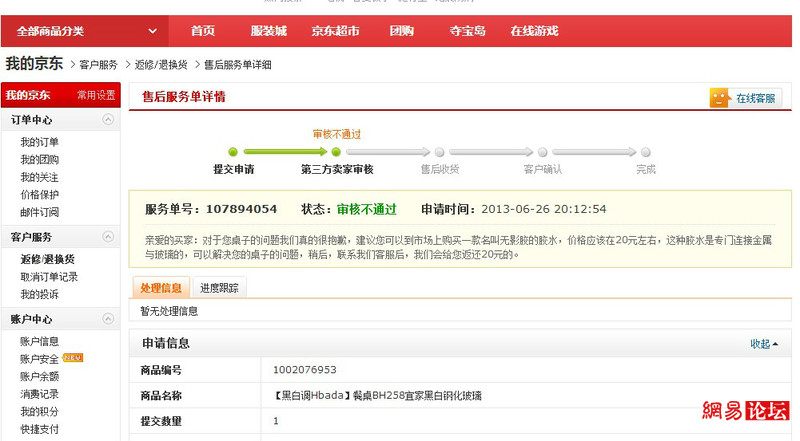Click the 申请信息 section heading
This screenshot has height=441, width=800.
click(x=166, y=344)
